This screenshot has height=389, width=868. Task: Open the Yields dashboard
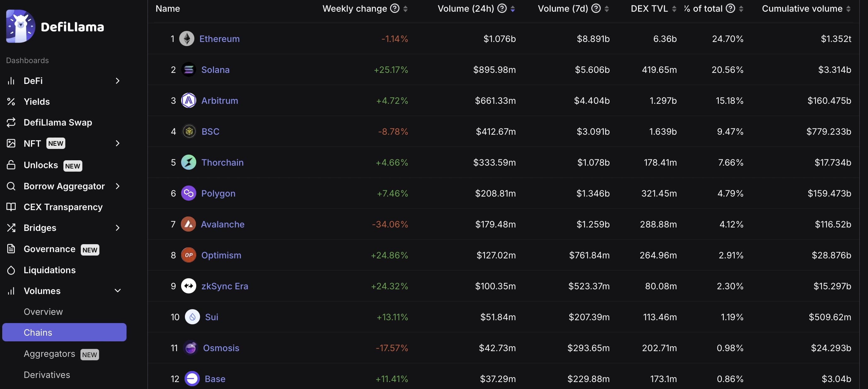[37, 102]
